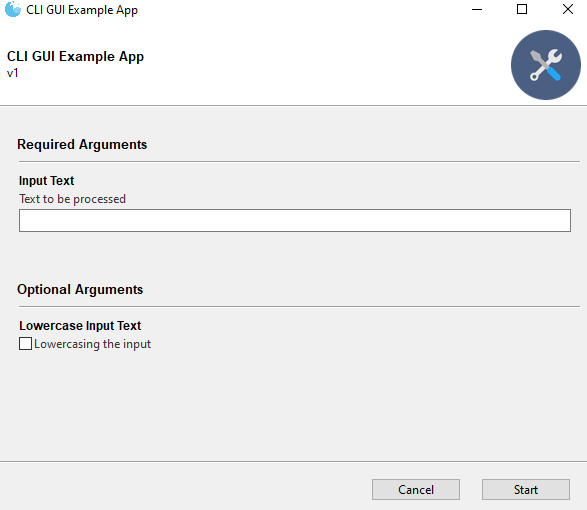This screenshot has height=510, width=587.
Task: Click the 'Lowercasing the input' checkbox label
Action: pos(92,344)
